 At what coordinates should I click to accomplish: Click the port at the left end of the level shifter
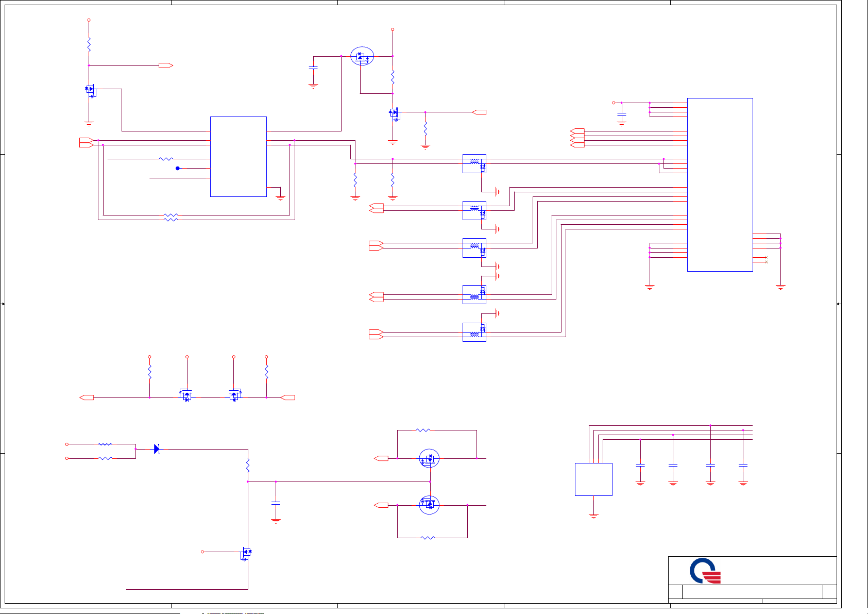pyautogui.click(x=87, y=397)
